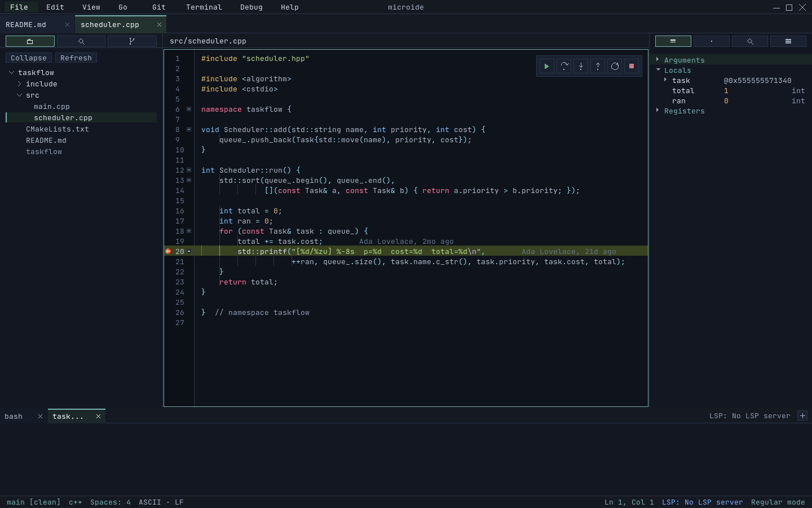Fold the Scheduler::run function at line 12
The width and height of the screenshot is (812, 508).
tap(189, 170)
